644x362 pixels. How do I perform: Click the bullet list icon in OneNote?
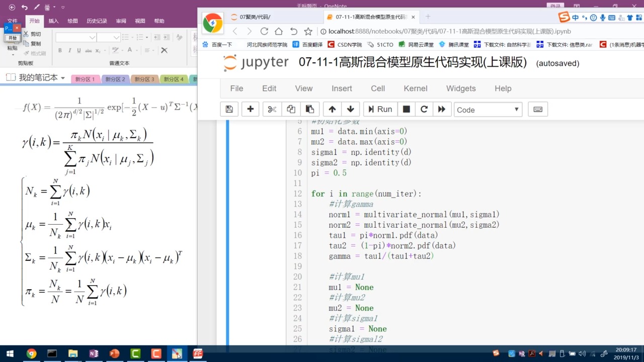[x=126, y=37]
